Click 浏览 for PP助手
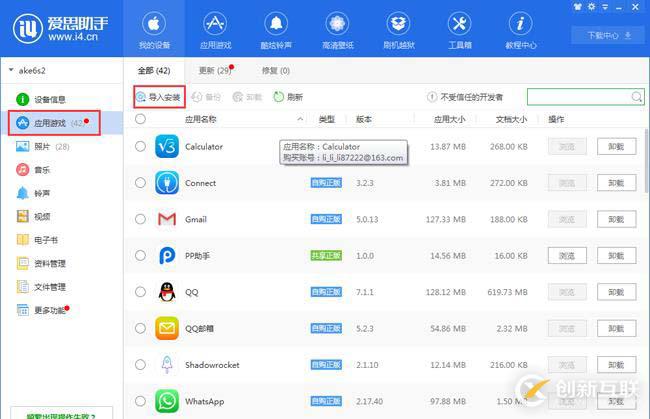Viewport: 650px width, 419px height. [x=567, y=256]
